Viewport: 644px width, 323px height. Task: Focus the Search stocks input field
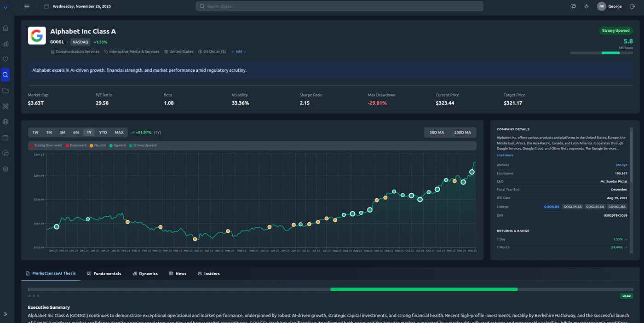[x=339, y=6]
